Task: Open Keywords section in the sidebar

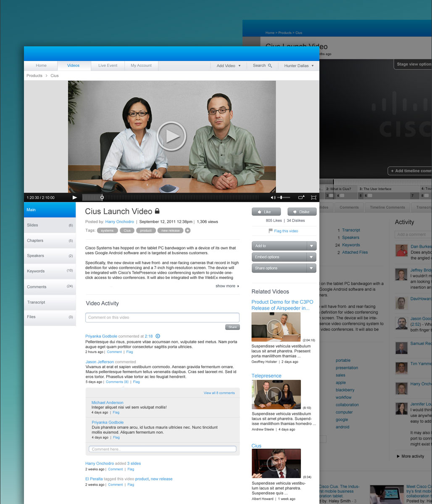Action: 50,271
